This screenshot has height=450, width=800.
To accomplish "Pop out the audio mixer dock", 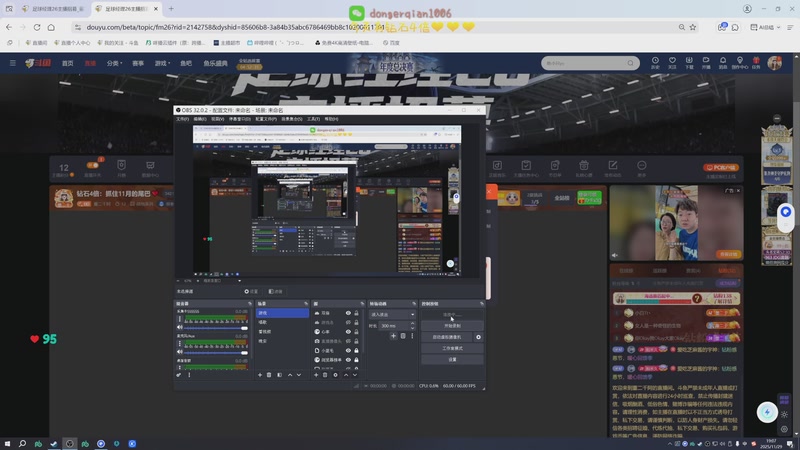I will click(x=249, y=304).
